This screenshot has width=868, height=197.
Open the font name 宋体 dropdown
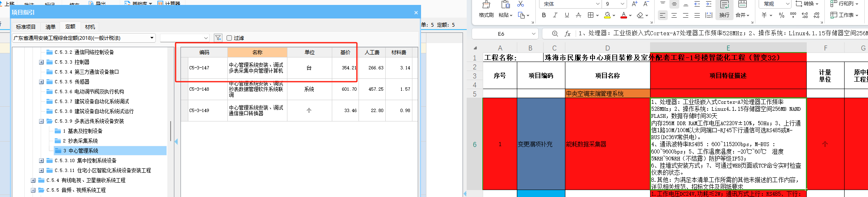coord(598,4)
